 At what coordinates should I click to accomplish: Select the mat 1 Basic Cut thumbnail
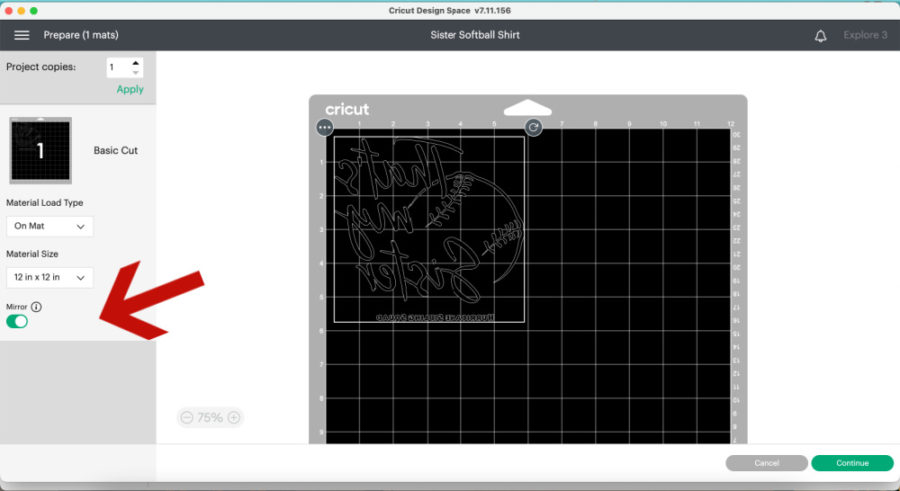click(41, 150)
